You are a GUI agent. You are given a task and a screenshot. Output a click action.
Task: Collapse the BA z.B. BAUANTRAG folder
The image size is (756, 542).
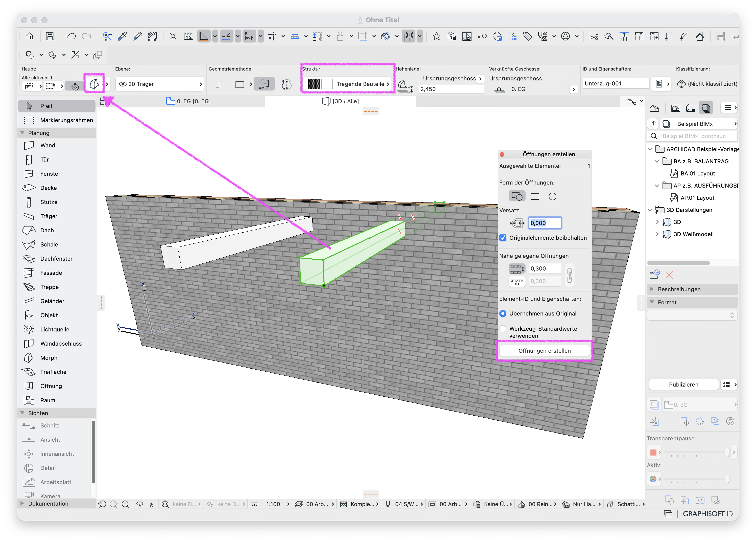click(657, 162)
